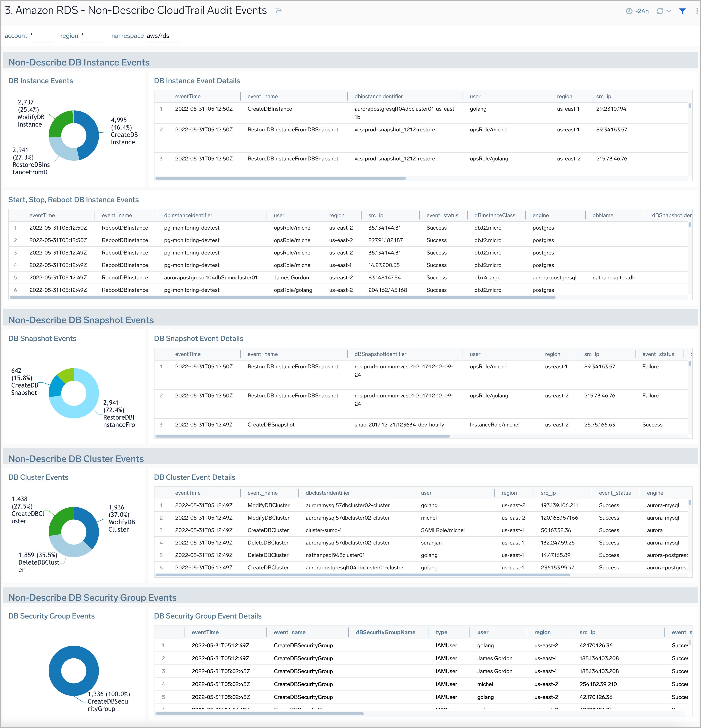This screenshot has width=701, height=728.
Task: Open dashboard filters via the funnel icon
Action: pos(683,11)
